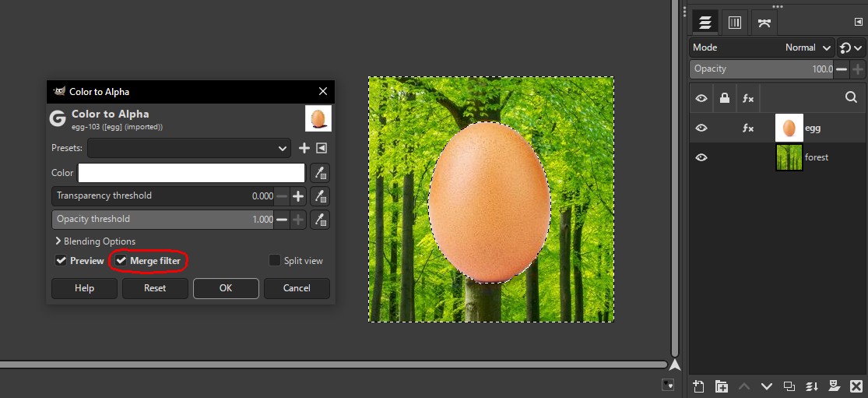The height and width of the screenshot is (398, 868).
Task: Duplicate the selected layer
Action: (789, 386)
